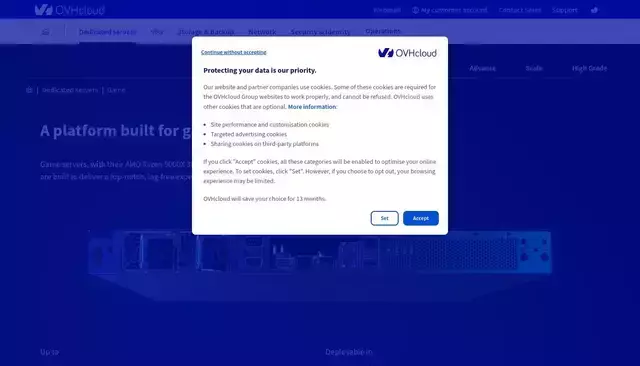Screen dimensions: 640x366
Task: Open the Support link
Action: (x=564, y=10)
